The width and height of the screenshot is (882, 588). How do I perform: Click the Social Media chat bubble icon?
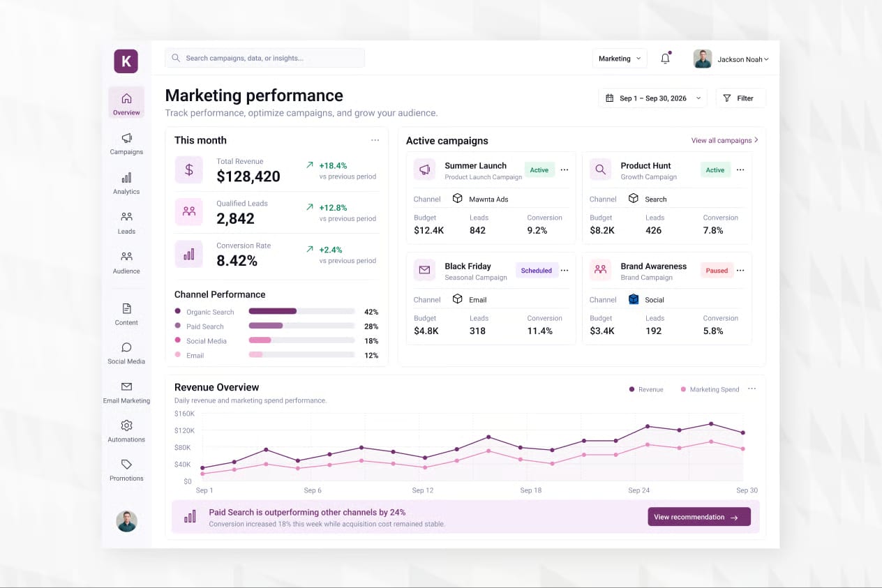tap(126, 347)
